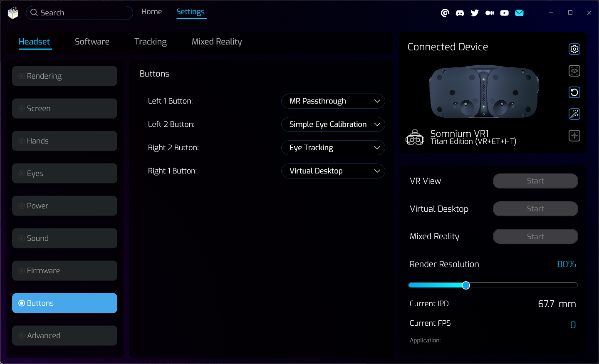Open the Left 2 Button dropdown

(333, 124)
